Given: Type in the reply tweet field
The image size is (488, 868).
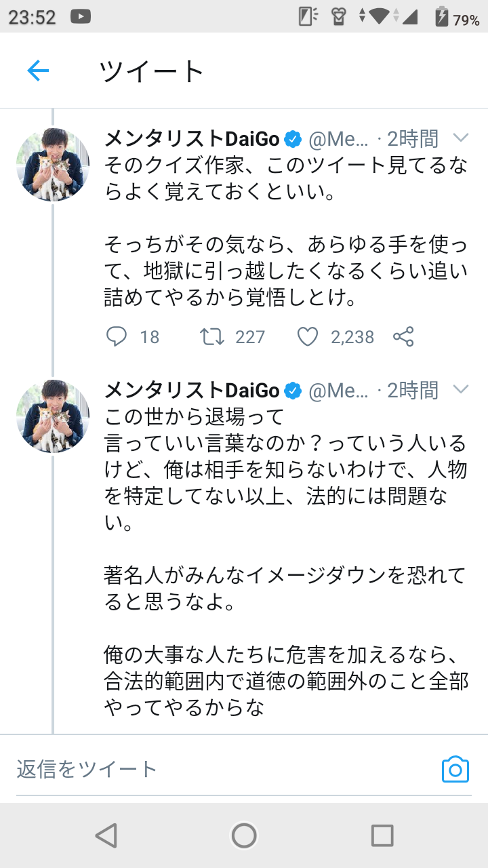Looking at the screenshot, I should tap(203, 769).
